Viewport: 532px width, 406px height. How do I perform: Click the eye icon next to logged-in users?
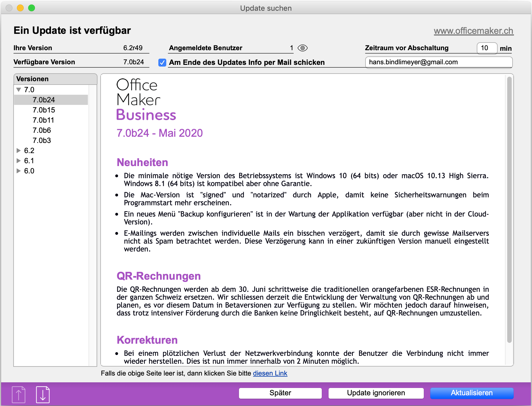[x=303, y=48]
